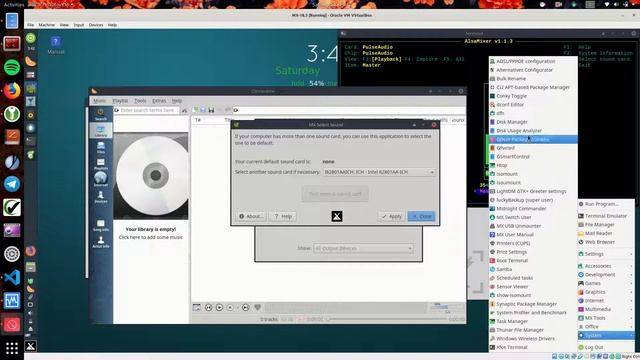The width and height of the screenshot is (640, 360).
Task: Open Playlist menu in Clementine
Action: pyautogui.click(x=120, y=100)
